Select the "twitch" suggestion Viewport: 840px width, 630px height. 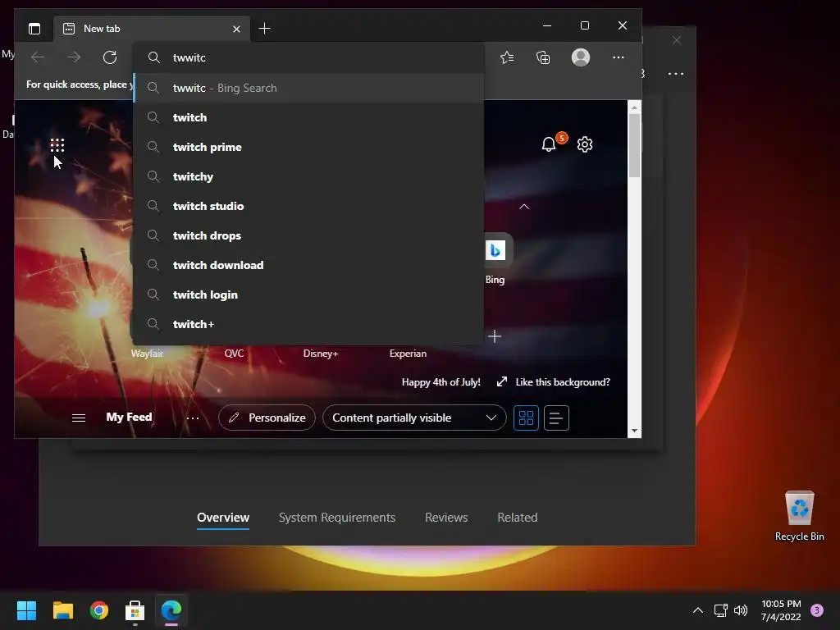[x=309, y=117]
